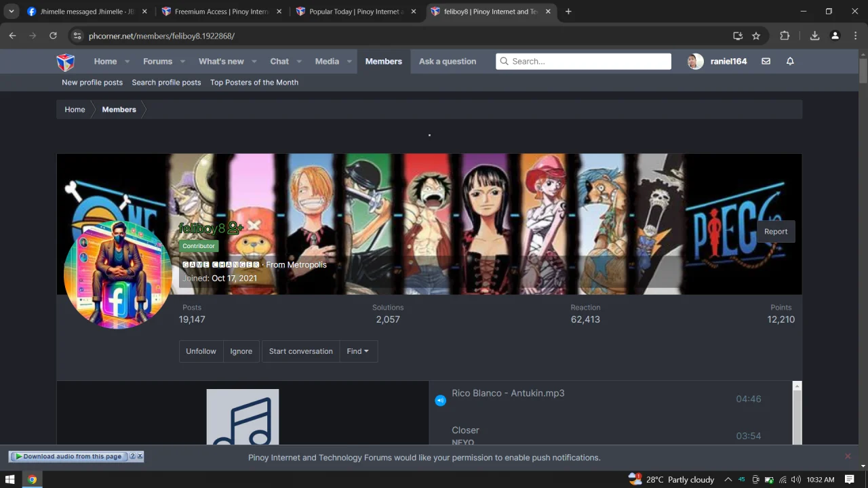The height and width of the screenshot is (488, 868).
Task: Reload the current page
Action: pyautogui.click(x=53, y=36)
